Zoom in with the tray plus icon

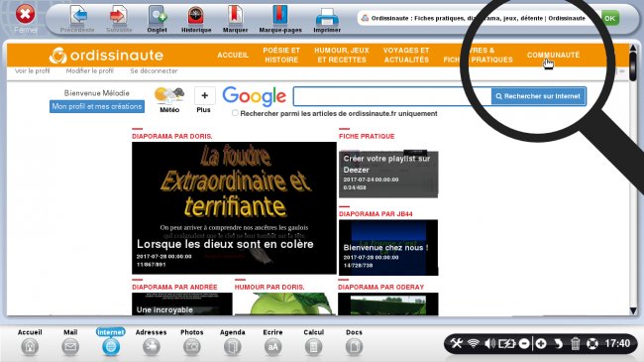click(x=541, y=343)
